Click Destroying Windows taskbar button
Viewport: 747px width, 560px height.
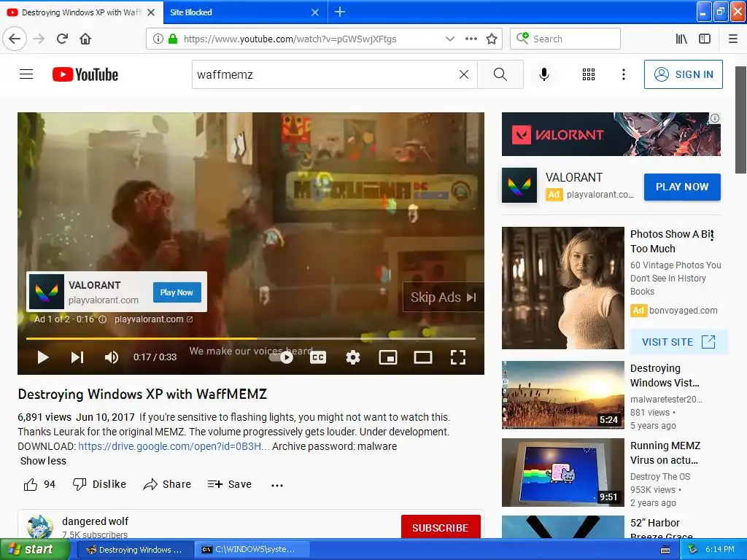click(135, 550)
